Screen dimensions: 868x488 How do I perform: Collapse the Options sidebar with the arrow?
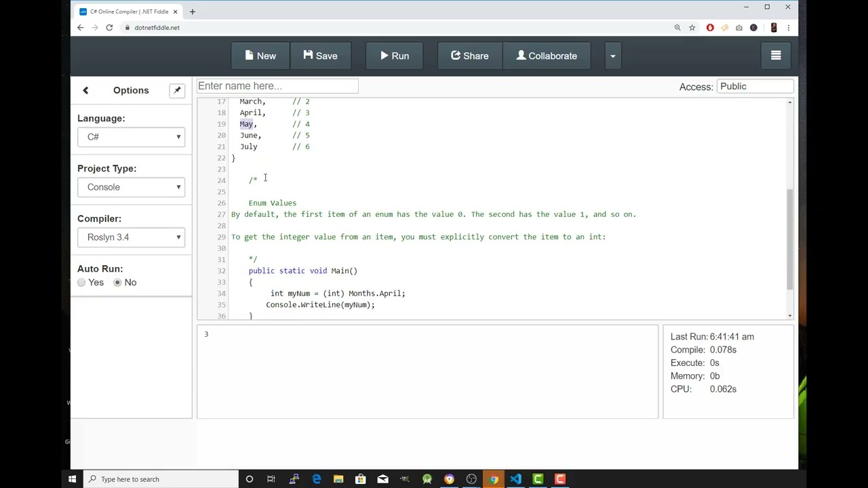(85, 90)
